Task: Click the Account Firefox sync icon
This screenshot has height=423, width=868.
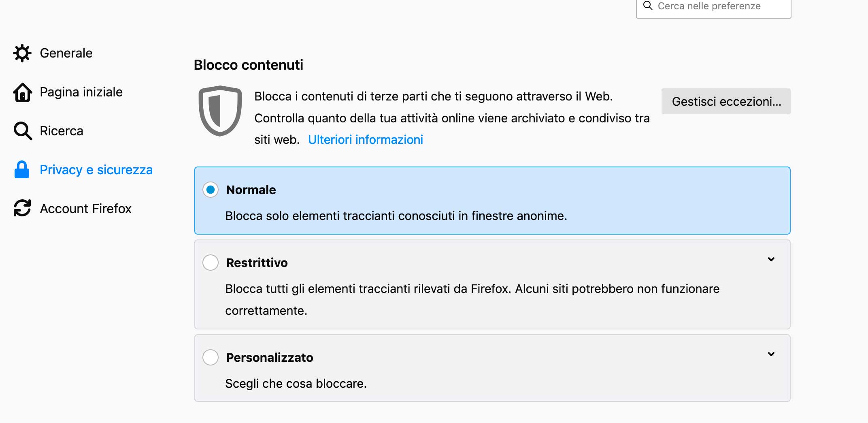Action: pyautogui.click(x=22, y=208)
